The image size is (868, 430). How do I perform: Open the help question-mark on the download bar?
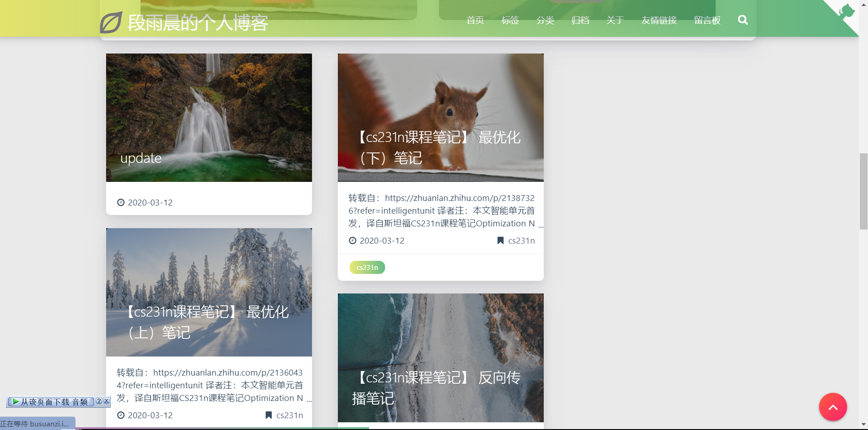99,401
